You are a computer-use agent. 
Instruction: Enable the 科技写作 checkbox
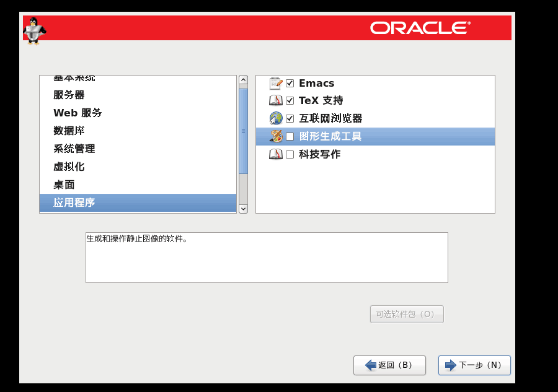(290, 155)
